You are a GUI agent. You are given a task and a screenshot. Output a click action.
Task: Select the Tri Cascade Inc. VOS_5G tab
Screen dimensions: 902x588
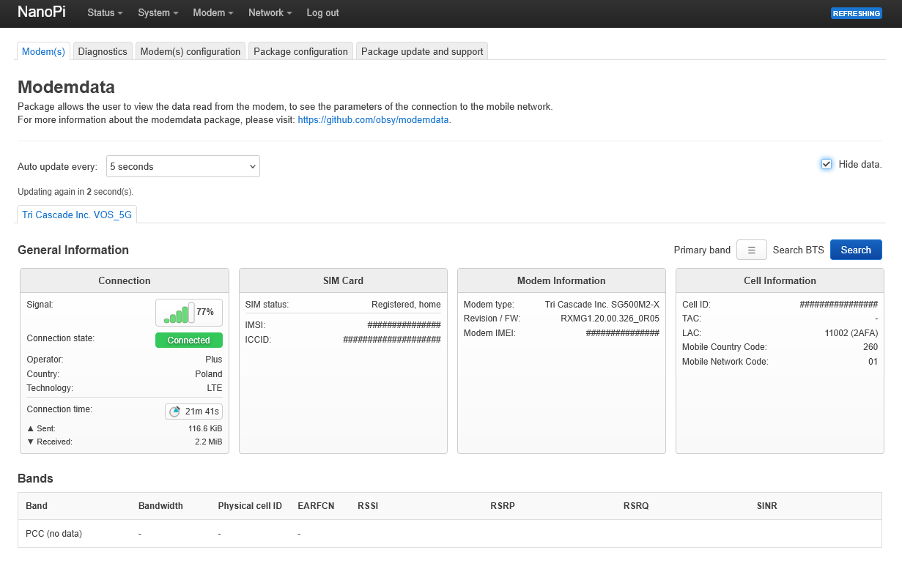click(x=77, y=215)
